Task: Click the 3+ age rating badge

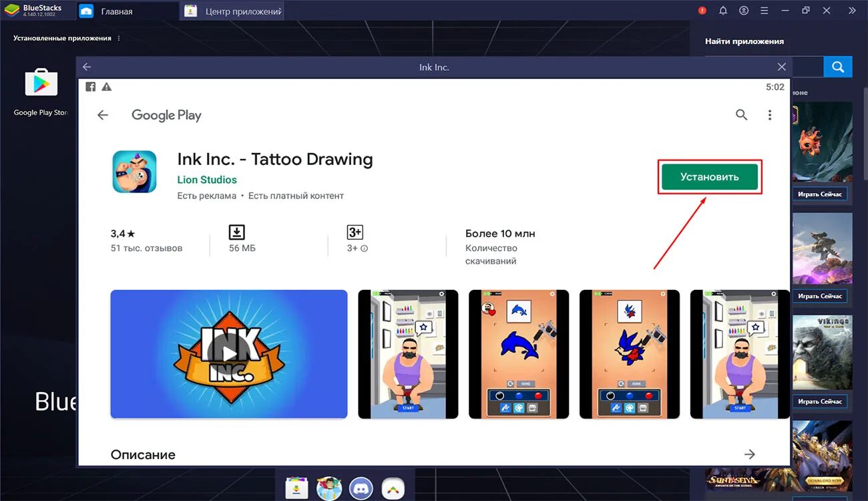Action: point(355,232)
